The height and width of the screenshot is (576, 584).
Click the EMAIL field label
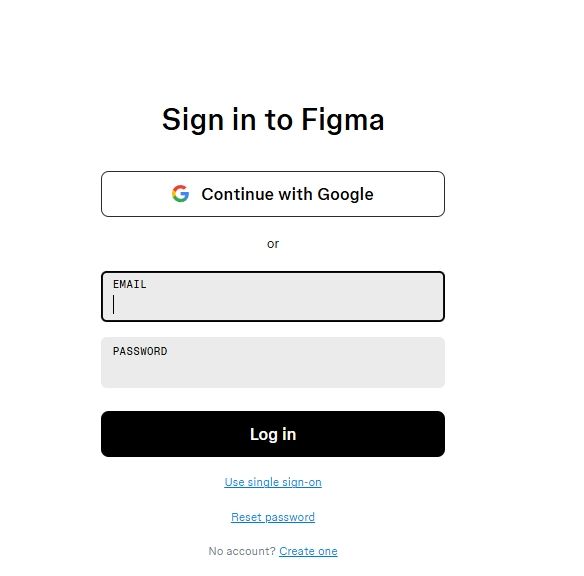pos(130,284)
